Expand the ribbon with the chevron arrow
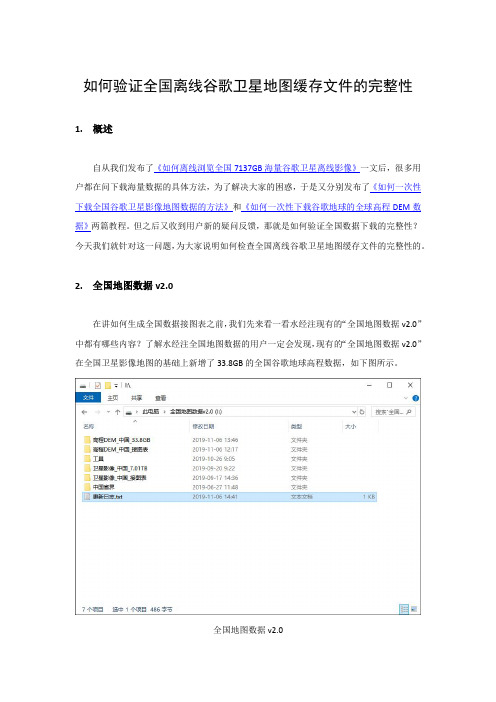The height and width of the screenshot is (702, 496). pyautogui.click(x=406, y=398)
